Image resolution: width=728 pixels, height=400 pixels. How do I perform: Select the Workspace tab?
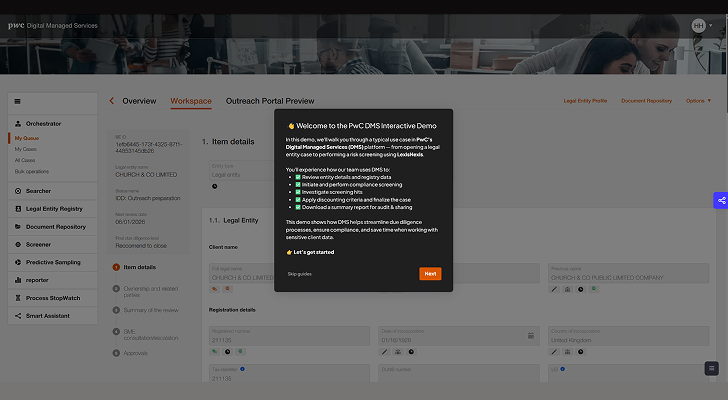(x=191, y=101)
